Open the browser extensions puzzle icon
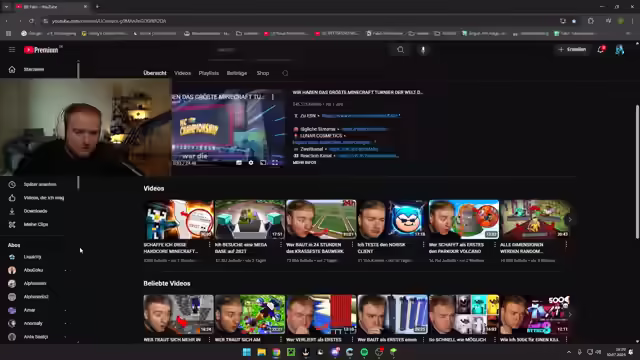This screenshot has width=640, height=360. coord(591,21)
